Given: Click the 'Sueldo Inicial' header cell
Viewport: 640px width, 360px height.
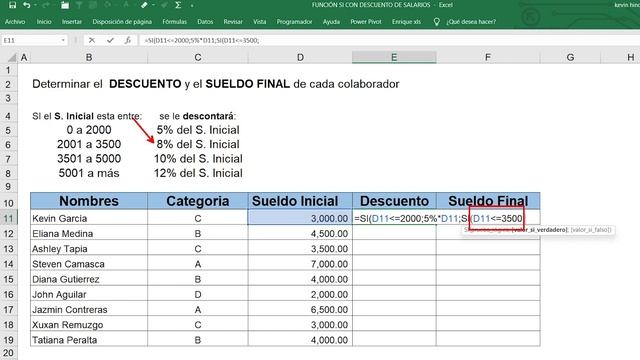Looking at the screenshot, I should coord(300,201).
